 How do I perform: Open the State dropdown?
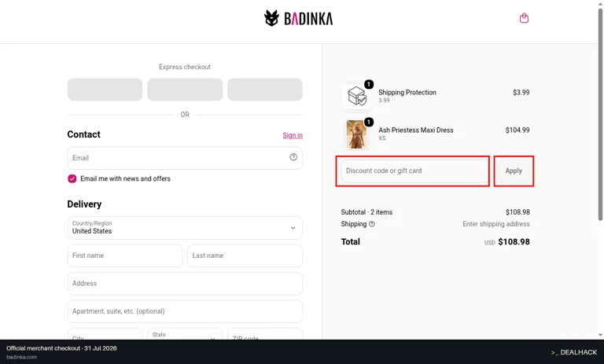point(185,334)
